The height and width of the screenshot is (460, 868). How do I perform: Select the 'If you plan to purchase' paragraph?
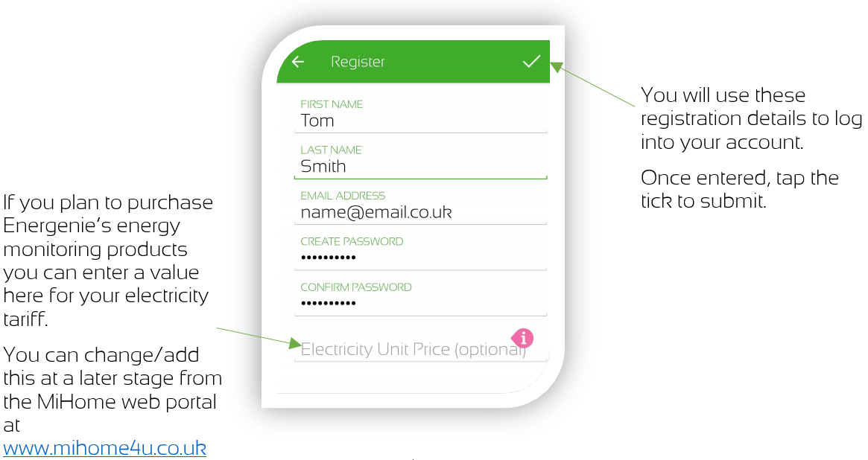click(108, 261)
